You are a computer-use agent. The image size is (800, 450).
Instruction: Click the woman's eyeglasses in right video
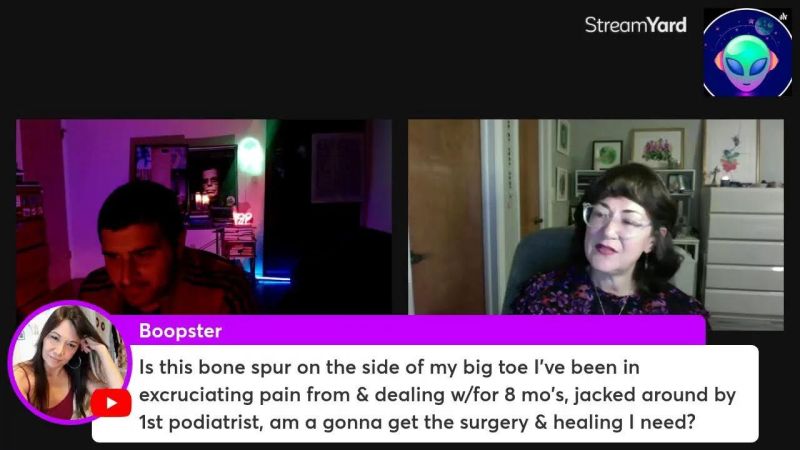[x=616, y=220]
